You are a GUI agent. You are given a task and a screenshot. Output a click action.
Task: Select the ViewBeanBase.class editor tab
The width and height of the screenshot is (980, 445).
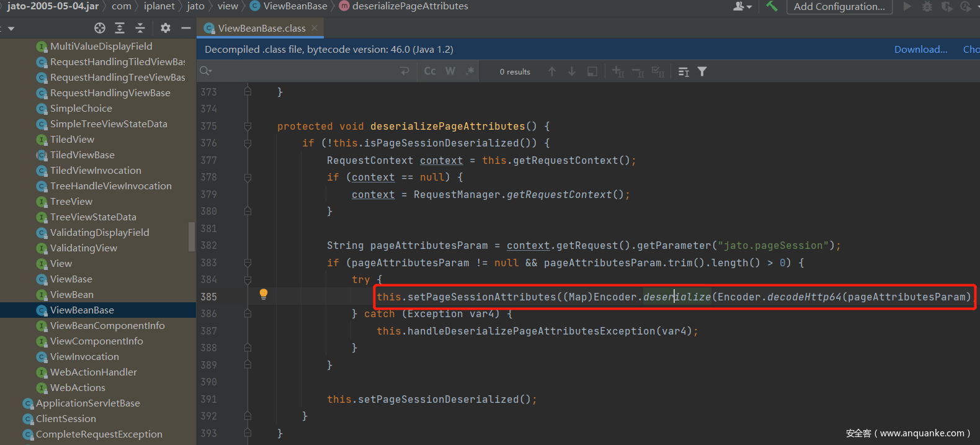261,28
